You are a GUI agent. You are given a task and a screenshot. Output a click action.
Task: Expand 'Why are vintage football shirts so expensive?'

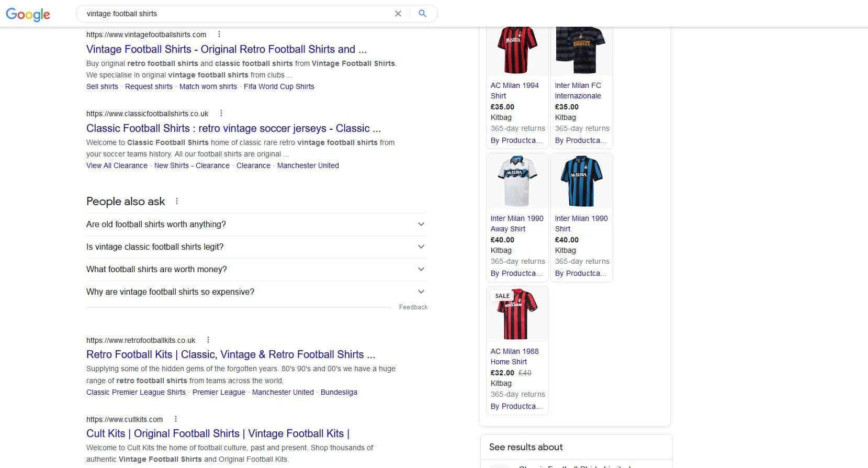pos(256,292)
